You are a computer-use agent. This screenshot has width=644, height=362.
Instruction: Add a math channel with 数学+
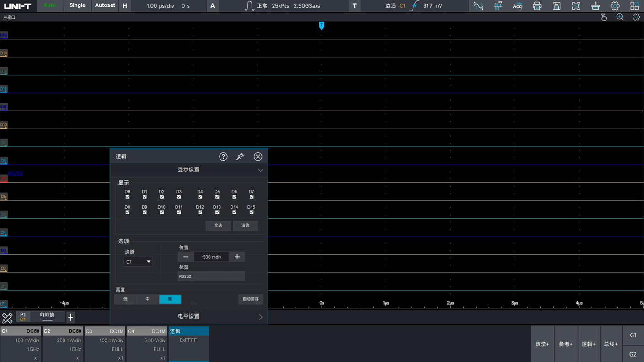(x=542, y=344)
